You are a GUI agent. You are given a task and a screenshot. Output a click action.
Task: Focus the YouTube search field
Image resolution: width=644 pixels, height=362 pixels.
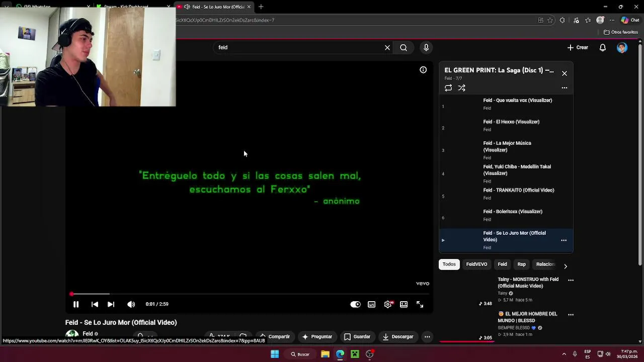[299, 47]
